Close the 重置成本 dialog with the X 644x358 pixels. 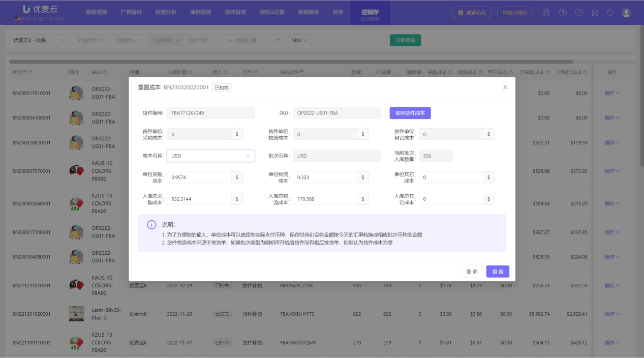tap(505, 87)
